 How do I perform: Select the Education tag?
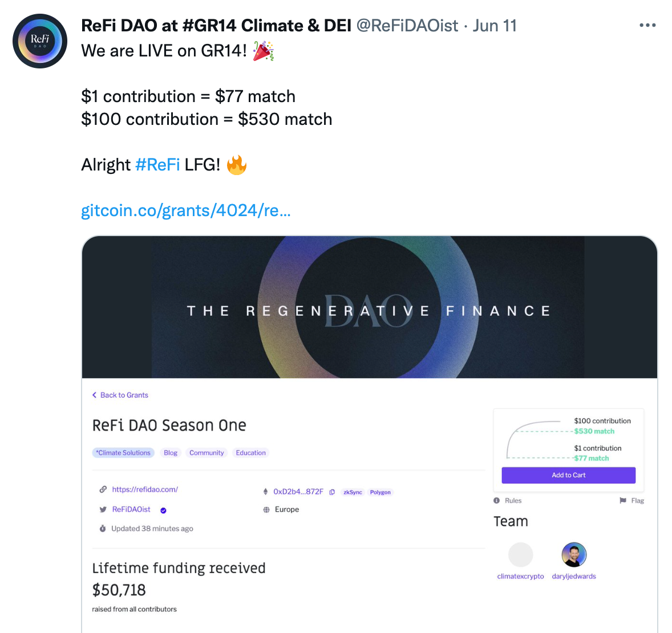250,453
